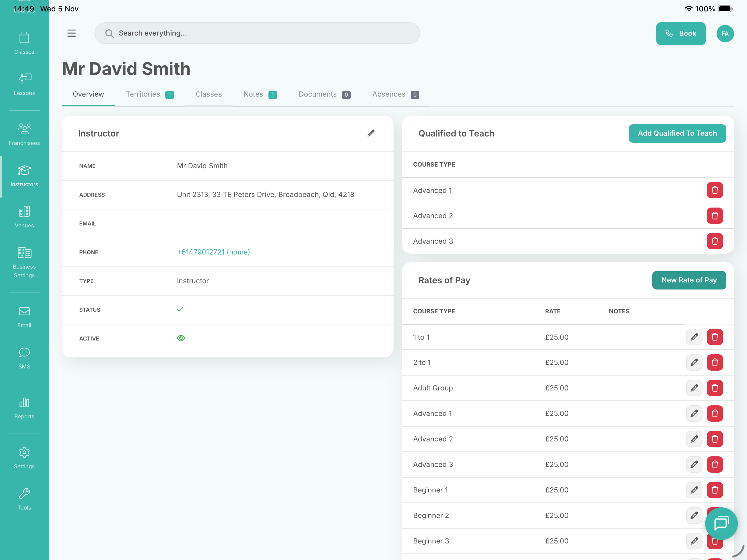Open the hamburger menu icon
The image size is (747, 560).
[x=71, y=33]
